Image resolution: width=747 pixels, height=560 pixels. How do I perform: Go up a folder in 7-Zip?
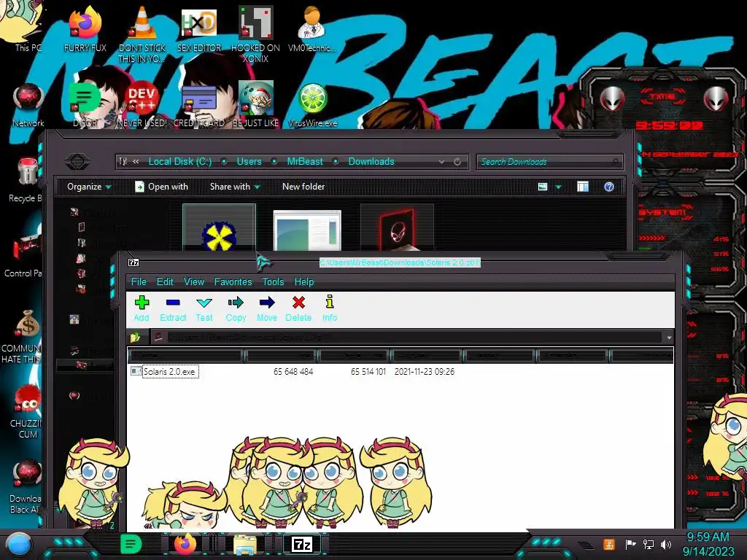[135, 338]
